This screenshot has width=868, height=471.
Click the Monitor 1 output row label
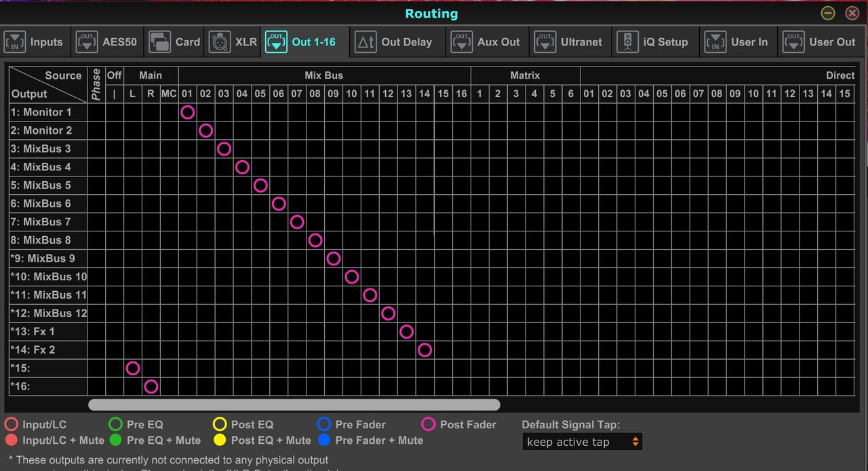(47, 112)
